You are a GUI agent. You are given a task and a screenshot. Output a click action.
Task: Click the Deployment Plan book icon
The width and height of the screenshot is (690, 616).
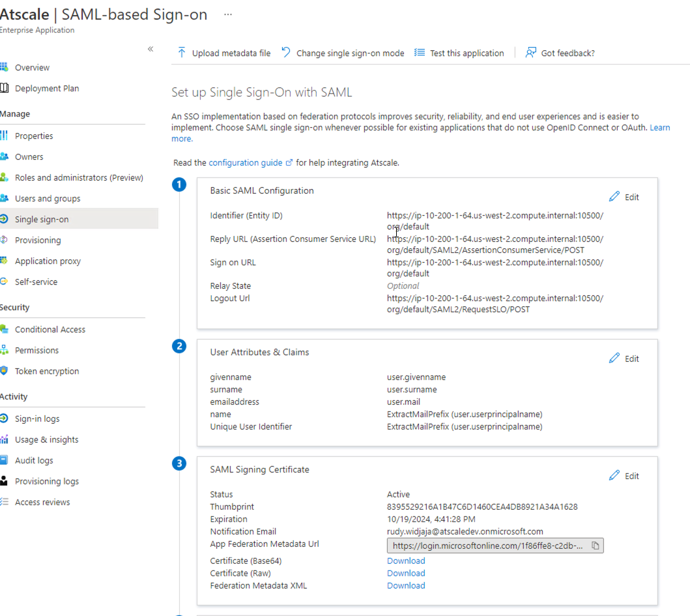coord(4,88)
